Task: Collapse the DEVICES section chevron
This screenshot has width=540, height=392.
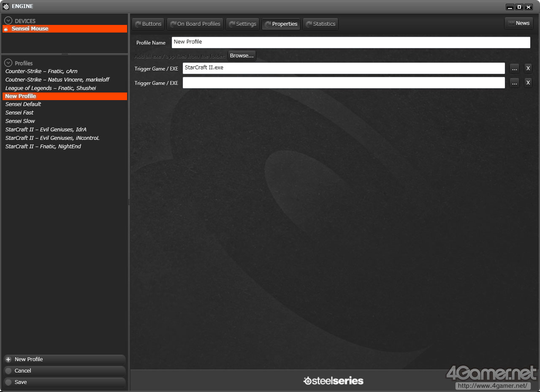Action: [x=8, y=21]
